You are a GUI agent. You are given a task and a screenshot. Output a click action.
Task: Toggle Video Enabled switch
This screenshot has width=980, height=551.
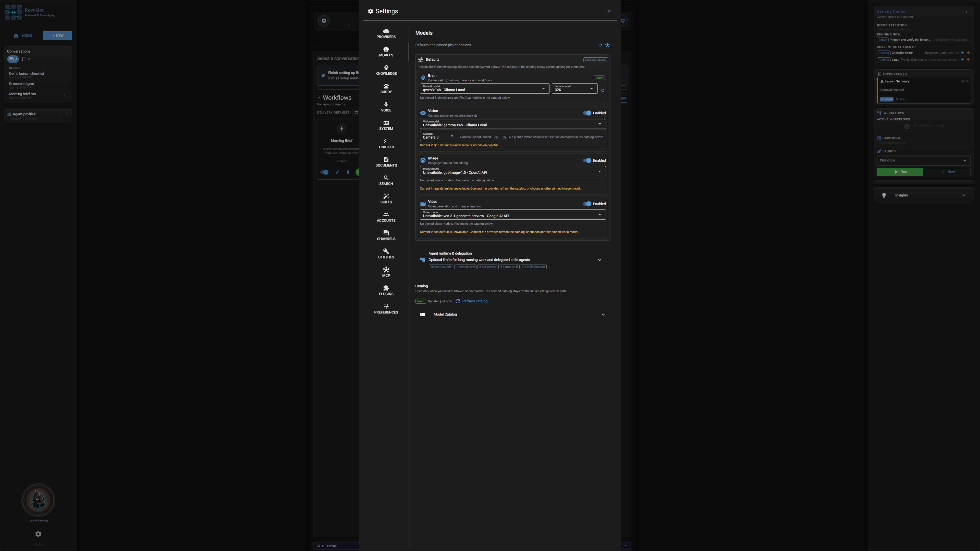pyautogui.click(x=587, y=204)
